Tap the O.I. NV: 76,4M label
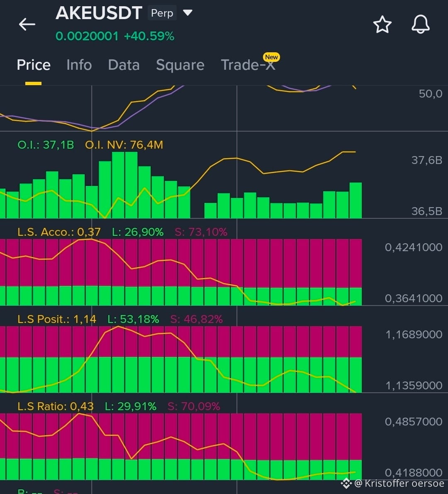This screenshot has width=448, height=494. [x=124, y=145]
